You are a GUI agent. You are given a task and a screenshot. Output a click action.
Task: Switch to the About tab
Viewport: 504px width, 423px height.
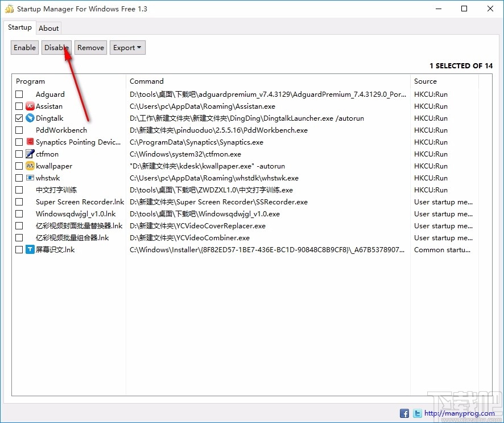(49, 28)
